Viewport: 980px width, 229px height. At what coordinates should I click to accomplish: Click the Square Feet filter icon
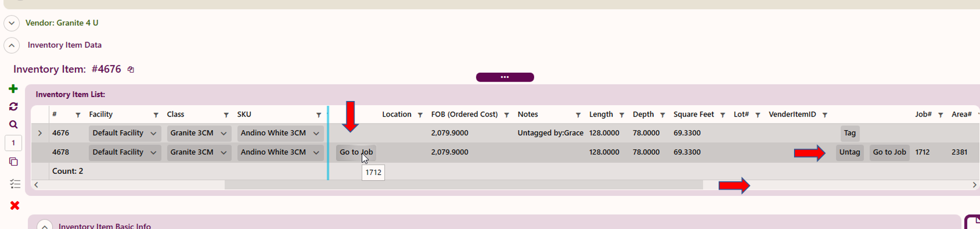723,115
